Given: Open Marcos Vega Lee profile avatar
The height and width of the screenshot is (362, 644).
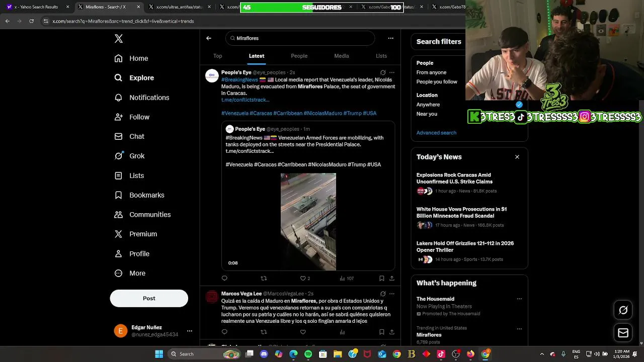Looking at the screenshot, I should [212, 297].
